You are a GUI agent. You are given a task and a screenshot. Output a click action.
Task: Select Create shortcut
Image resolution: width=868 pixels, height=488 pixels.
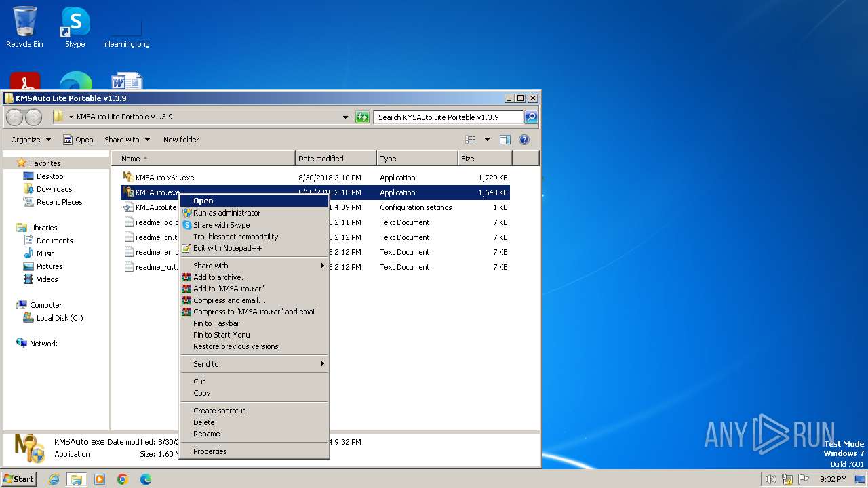pos(254,411)
